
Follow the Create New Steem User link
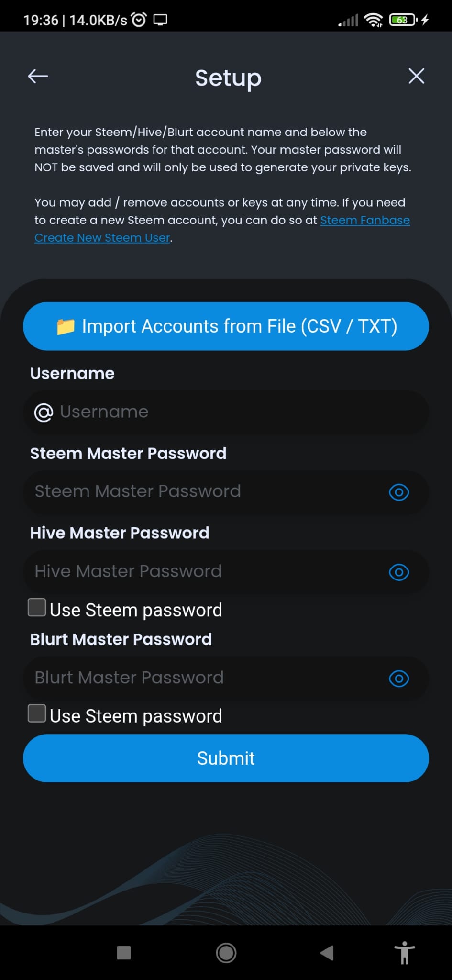click(102, 238)
